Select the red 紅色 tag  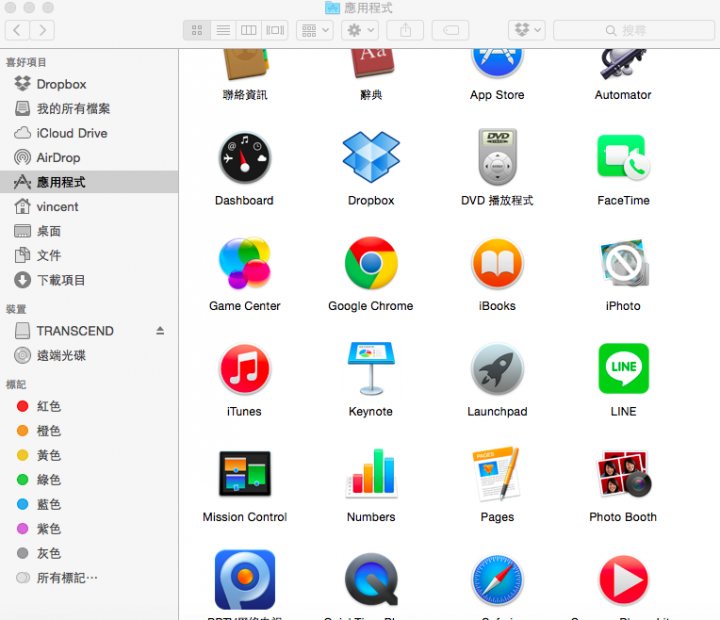pos(89,406)
